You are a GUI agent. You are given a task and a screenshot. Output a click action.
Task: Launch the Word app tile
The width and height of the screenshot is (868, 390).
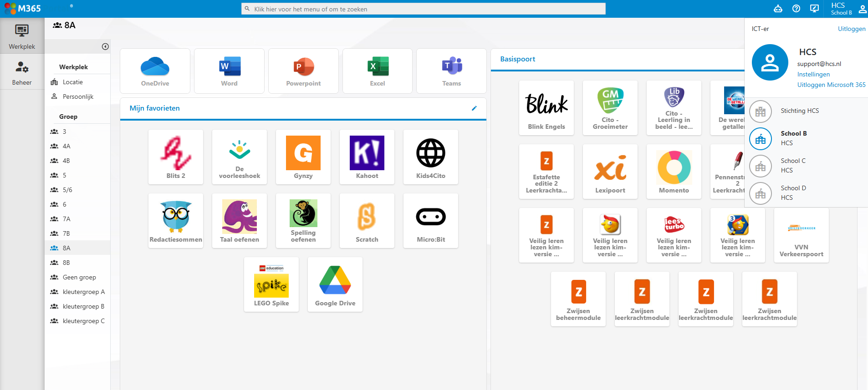pyautogui.click(x=229, y=71)
